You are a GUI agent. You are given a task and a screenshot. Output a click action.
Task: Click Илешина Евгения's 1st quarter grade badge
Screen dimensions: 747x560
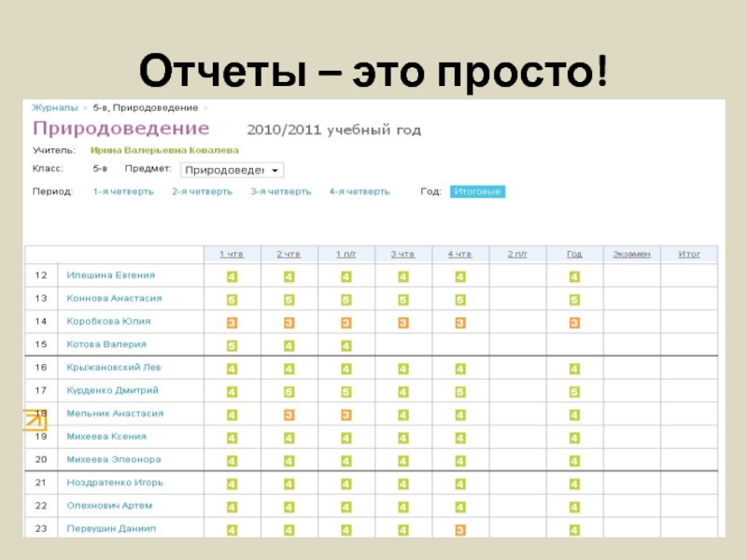232,276
